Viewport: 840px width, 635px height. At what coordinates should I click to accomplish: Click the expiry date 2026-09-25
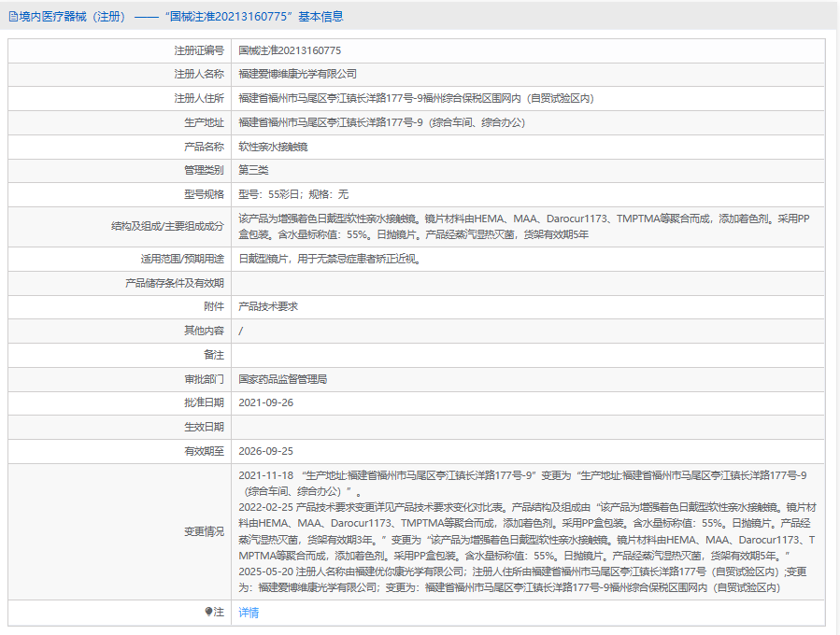(x=266, y=451)
